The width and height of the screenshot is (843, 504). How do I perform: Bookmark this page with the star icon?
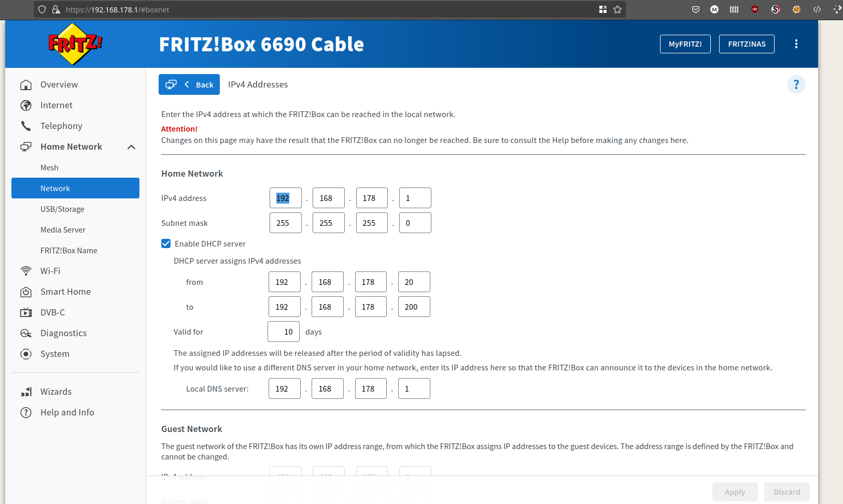[617, 9]
